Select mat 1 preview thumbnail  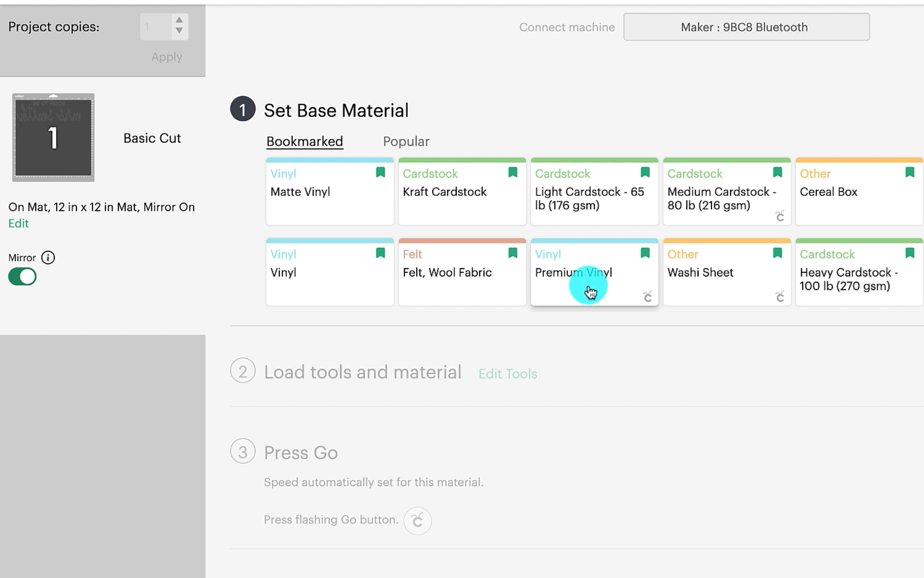click(x=53, y=137)
